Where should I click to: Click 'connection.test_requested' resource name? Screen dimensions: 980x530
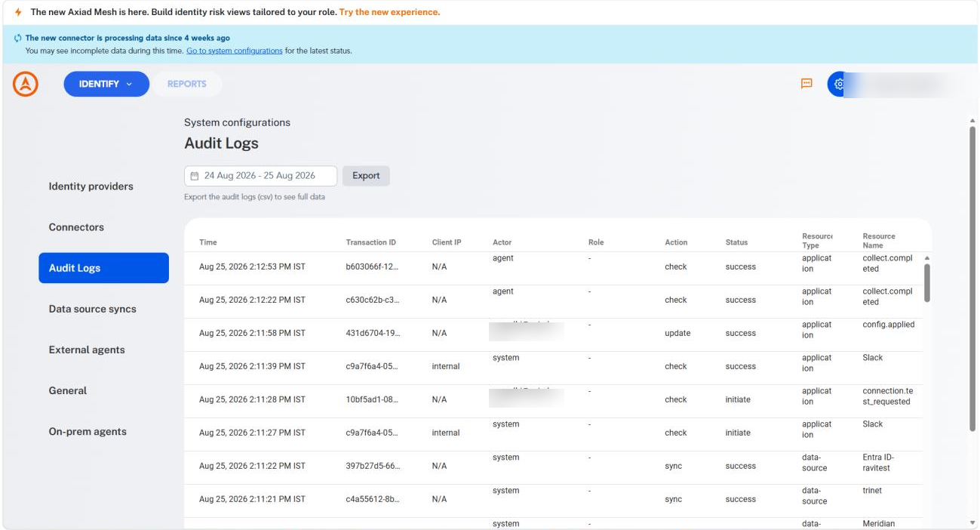coord(888,396)
